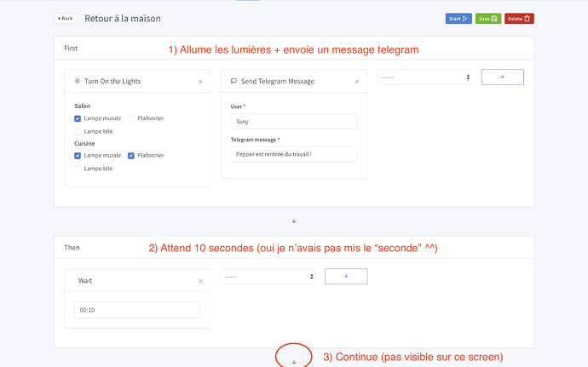Viewport: 588px width, 367px height.
Task: Remove the Wait action card
Action: tap(200, 281)
